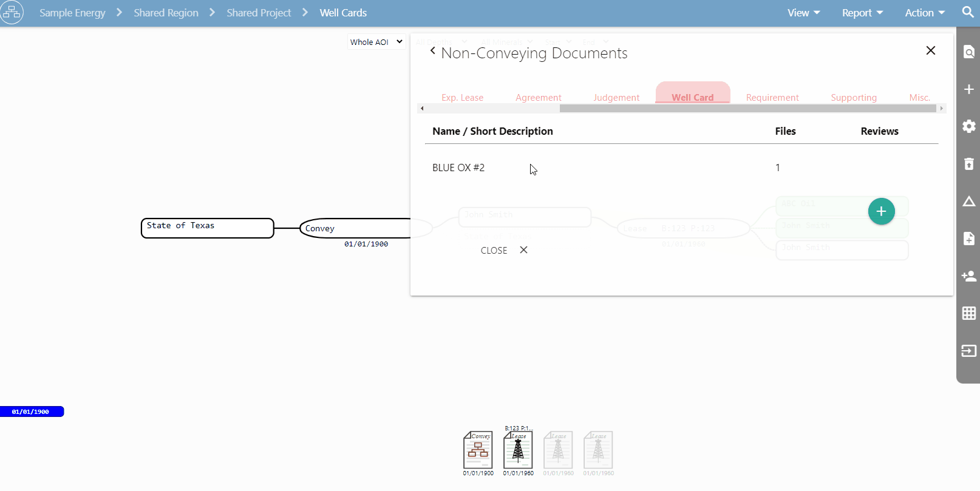
Task: Click the plus icon in right sidebar
Action: coord(968,90)
